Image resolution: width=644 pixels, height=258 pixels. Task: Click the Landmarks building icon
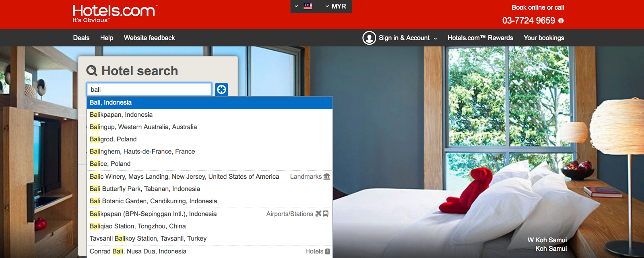click(326, 176)
